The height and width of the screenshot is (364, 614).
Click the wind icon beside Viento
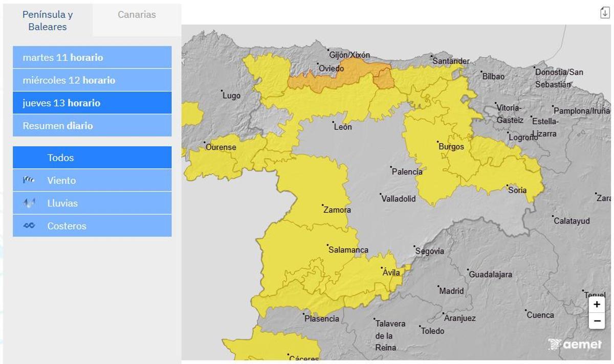29,180
